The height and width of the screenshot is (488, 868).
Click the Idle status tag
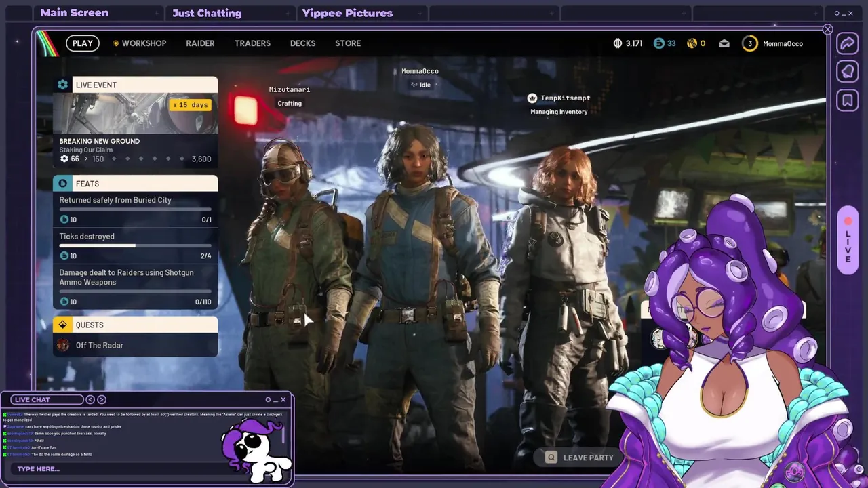point(420,85)
